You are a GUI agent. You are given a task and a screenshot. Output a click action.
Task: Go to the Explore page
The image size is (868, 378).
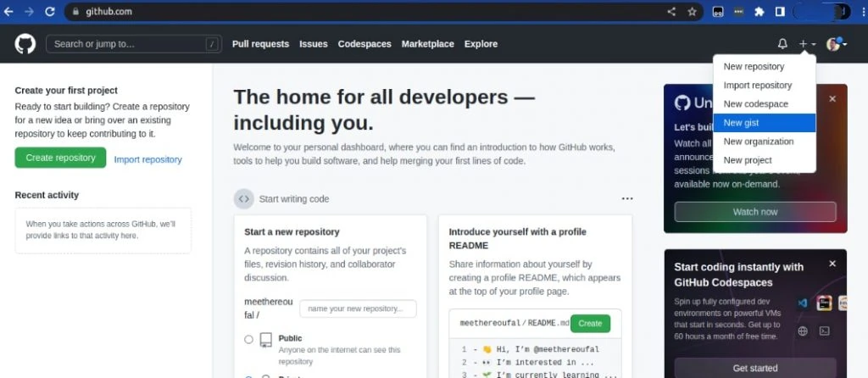481,44
